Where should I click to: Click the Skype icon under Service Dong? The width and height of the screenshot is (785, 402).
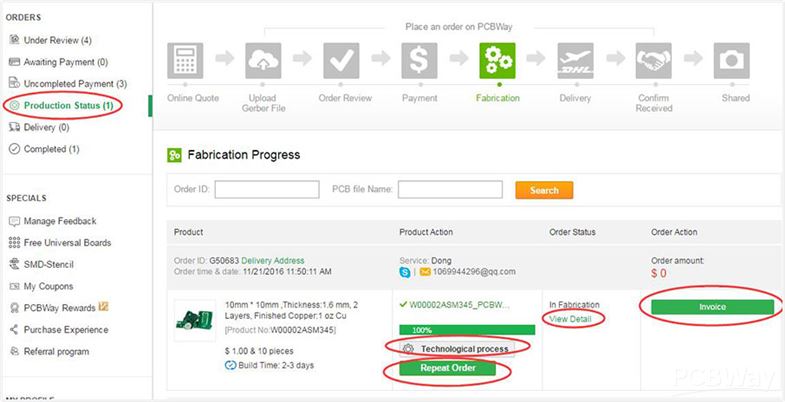[405, 272]
